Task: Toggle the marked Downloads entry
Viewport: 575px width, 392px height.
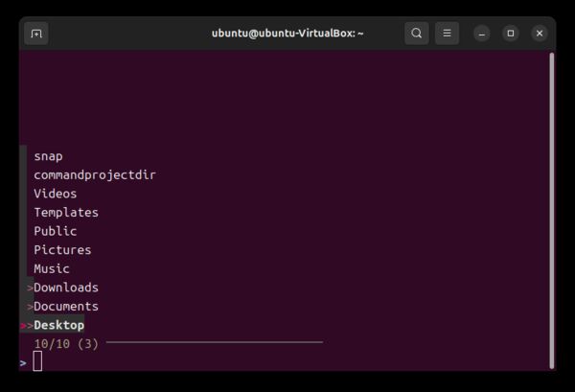Action: (x=66, y=288)
